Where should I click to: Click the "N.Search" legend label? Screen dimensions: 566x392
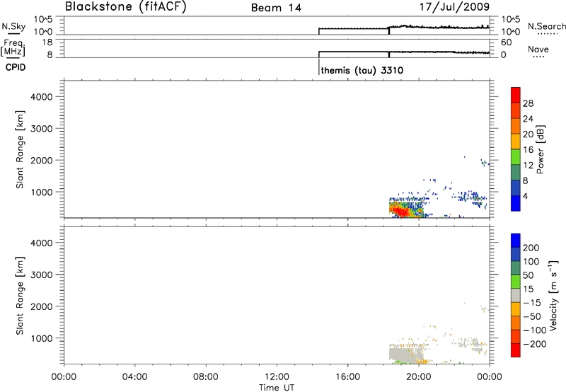click(x=547, y=26)
